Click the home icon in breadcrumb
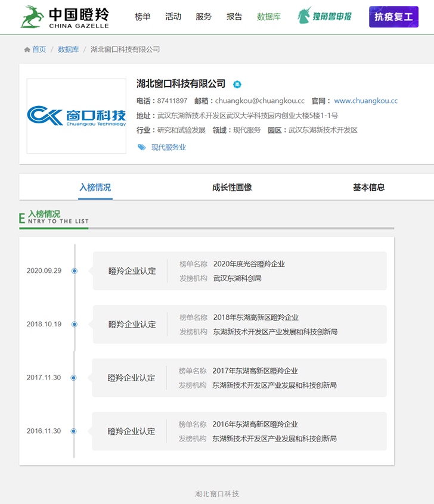Screen dimensions: 434x504 pyautogui.click(x=27, y=49)
